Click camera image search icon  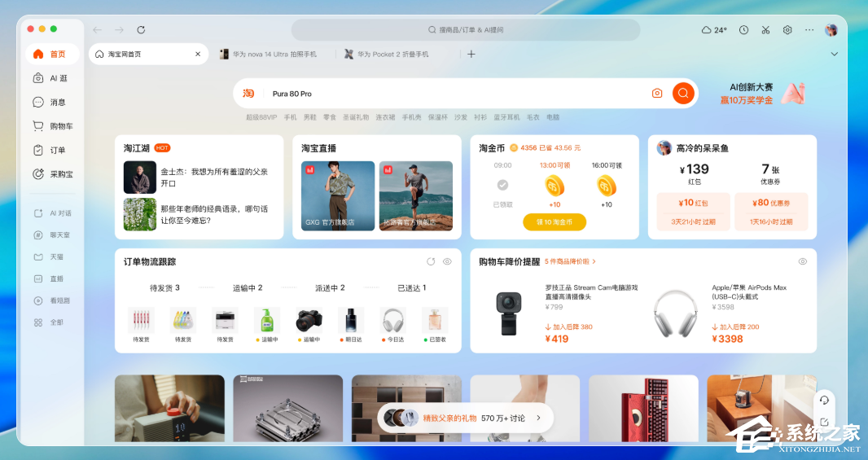tap(657, 93)
